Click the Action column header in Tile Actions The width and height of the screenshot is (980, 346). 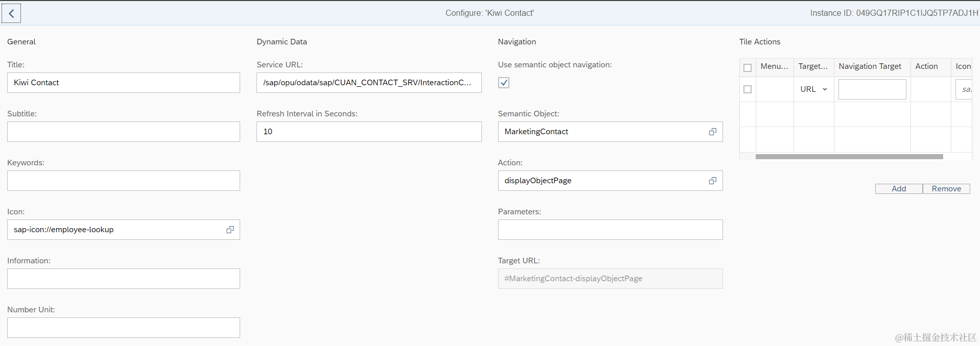(x=926, y=66)
